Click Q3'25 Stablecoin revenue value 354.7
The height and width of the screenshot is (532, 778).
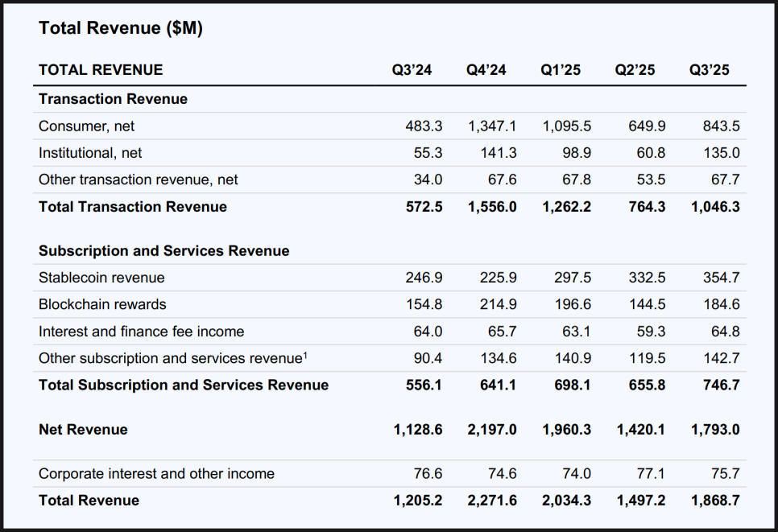pos(720,278)
